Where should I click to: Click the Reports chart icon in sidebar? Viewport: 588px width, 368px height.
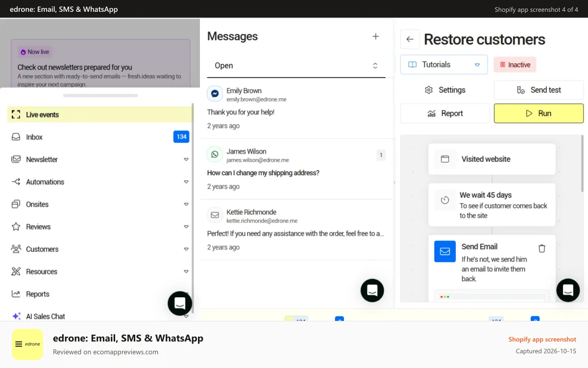[16, 294]
